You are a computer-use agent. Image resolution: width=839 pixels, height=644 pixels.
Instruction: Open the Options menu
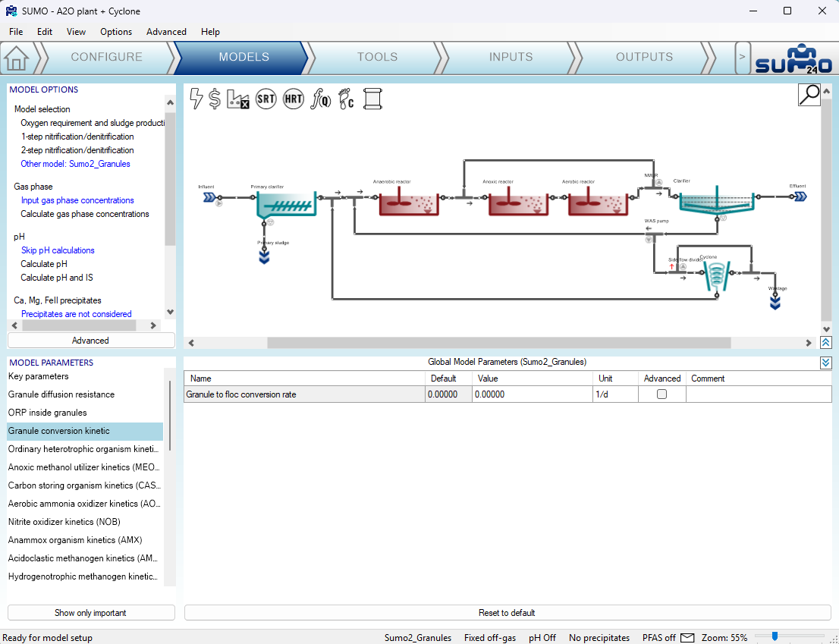click(x=116, y=32)
